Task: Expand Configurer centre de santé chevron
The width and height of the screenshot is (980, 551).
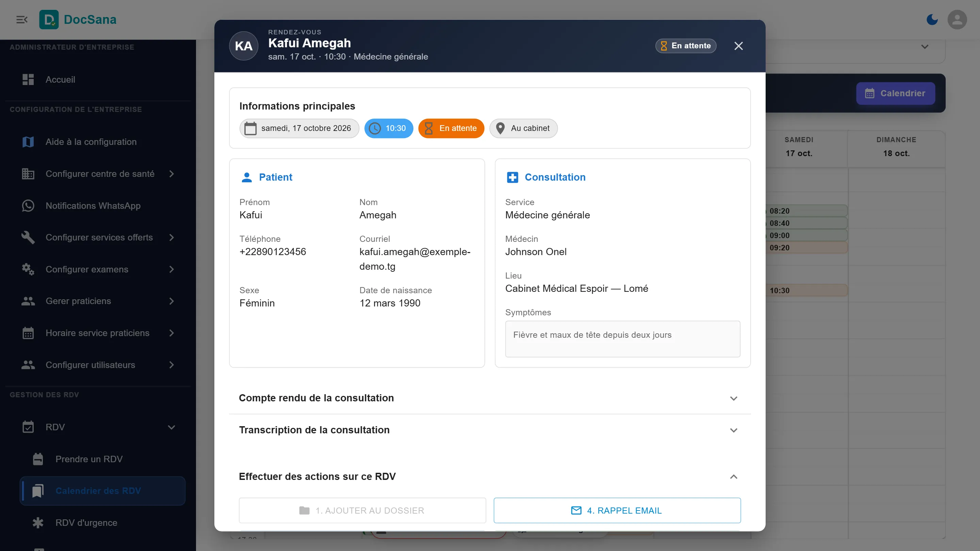Action: (x=171, y=174)
